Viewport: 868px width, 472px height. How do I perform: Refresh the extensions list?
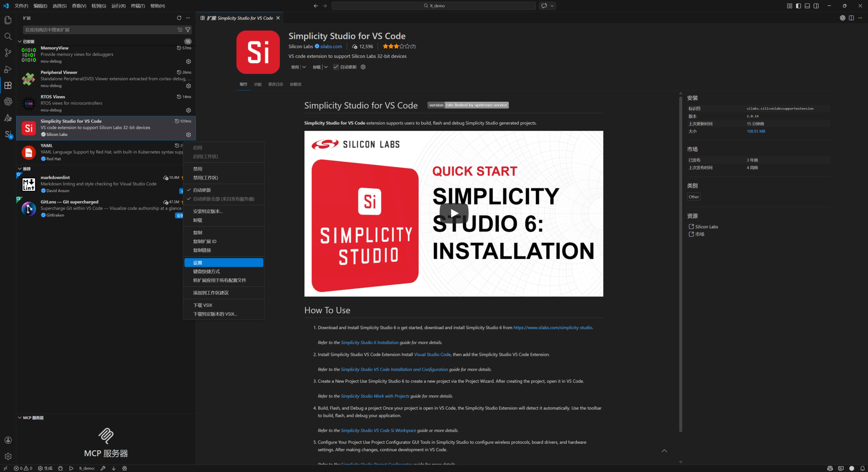179,18
